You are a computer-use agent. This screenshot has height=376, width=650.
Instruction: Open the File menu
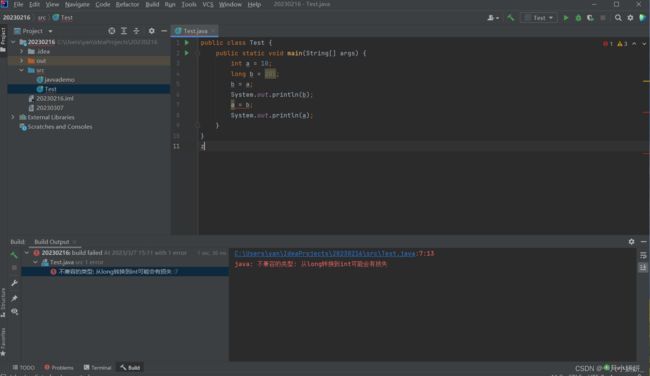click(18, 4)
